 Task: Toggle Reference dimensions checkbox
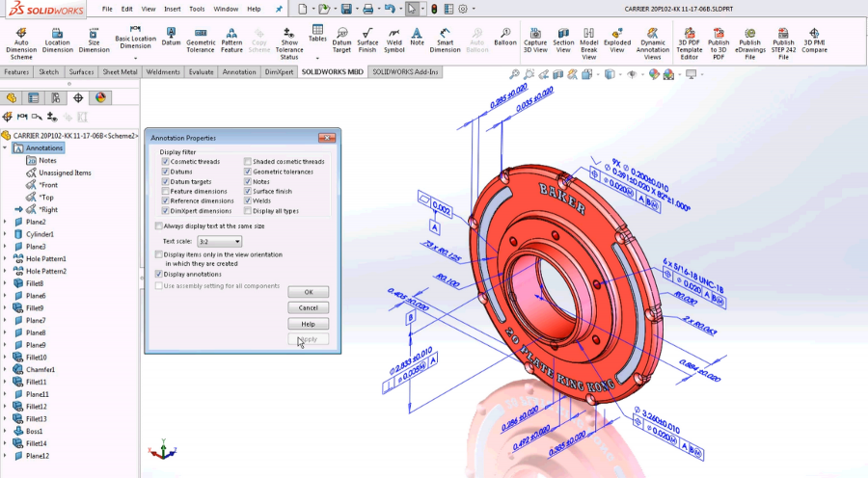[x=166, y=200]
